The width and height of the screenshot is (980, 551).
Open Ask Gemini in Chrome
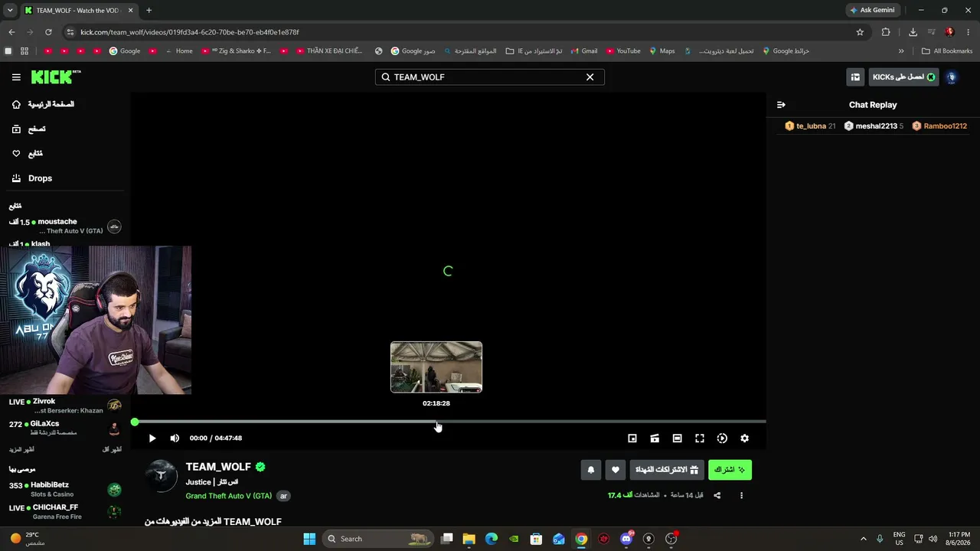tap(872, 10)
